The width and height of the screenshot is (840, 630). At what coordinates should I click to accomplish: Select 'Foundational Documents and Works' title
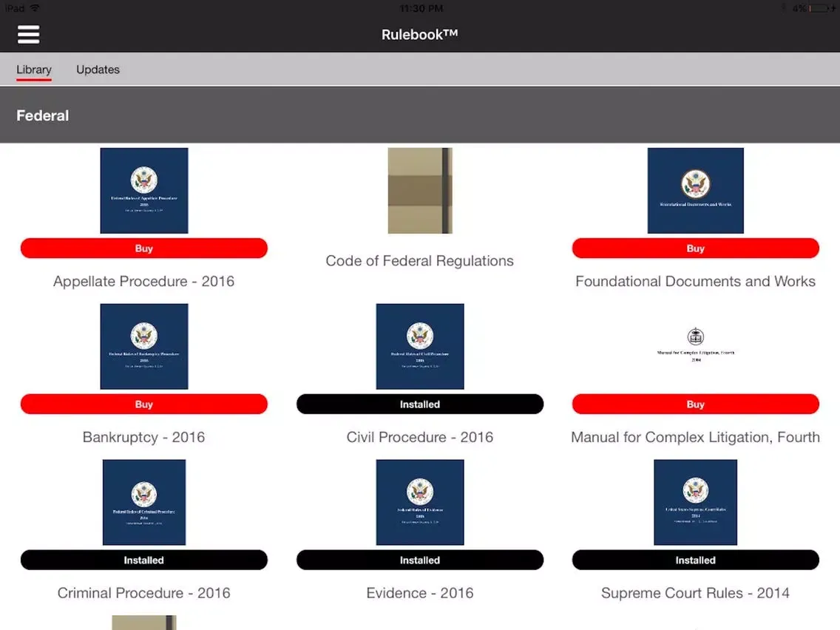(695, 281)
